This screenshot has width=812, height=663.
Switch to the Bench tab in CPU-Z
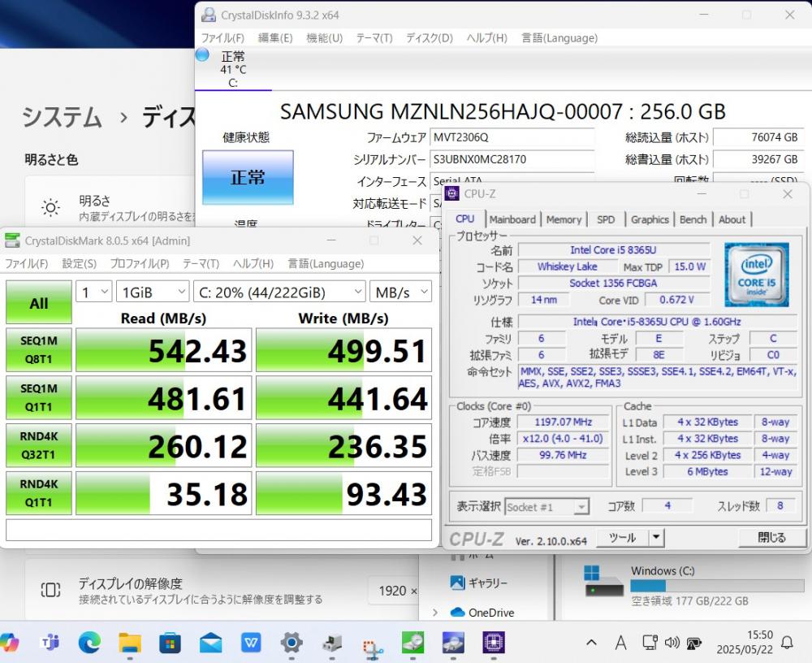coord(693,220)
